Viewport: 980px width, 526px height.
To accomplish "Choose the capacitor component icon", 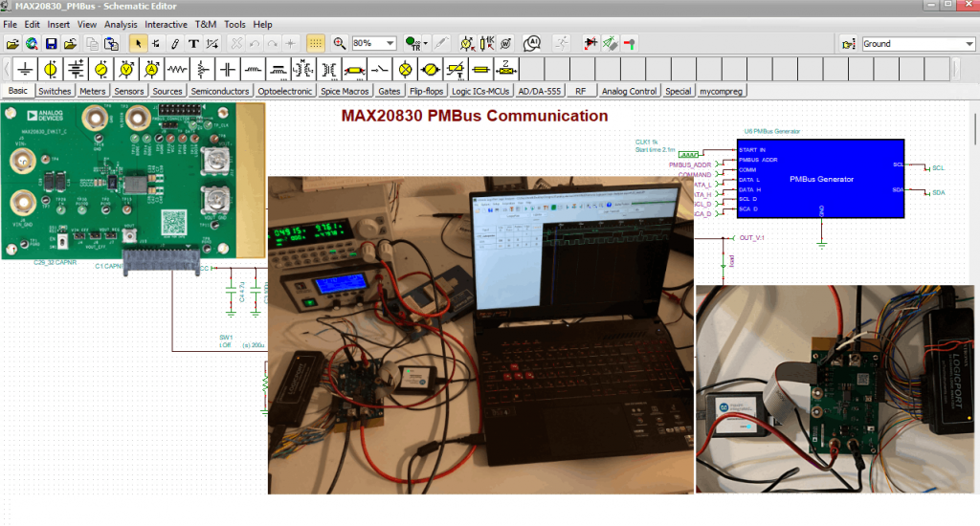I will click(227, 70).
